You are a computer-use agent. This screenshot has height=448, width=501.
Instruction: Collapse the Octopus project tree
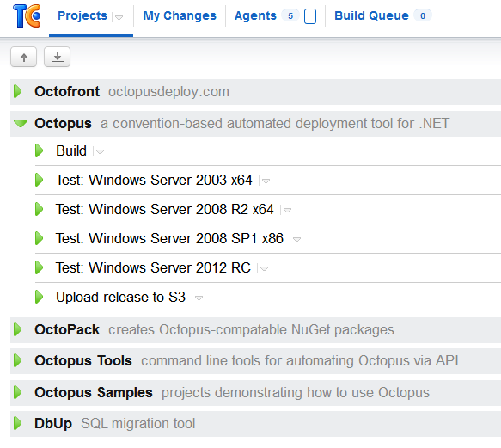[x=21, y=123]
